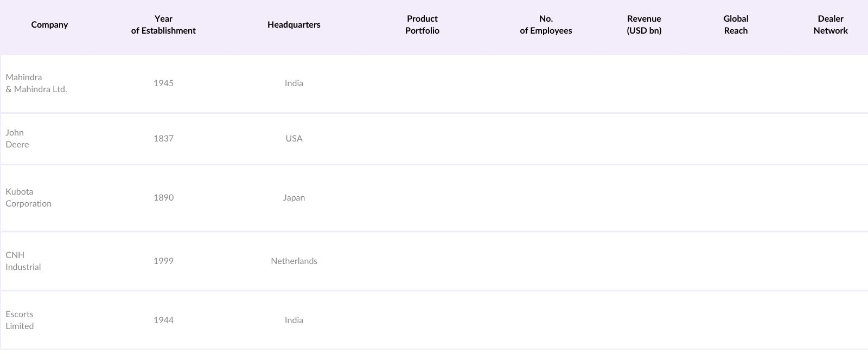
Task: Select the Dealer Network column header
Action: coord(830,25)
